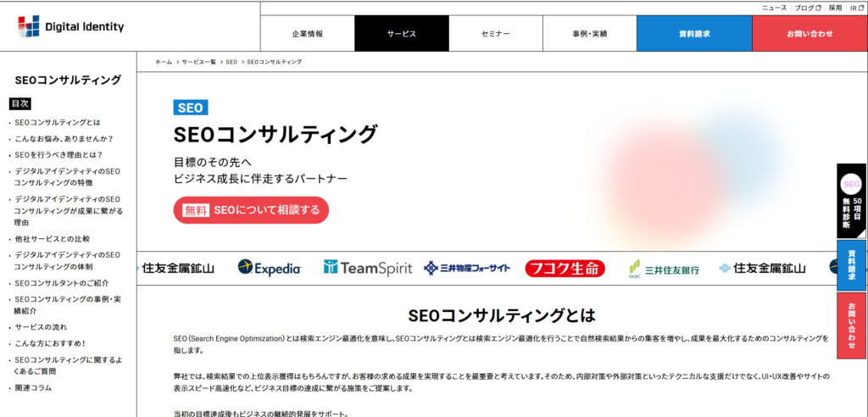This screenshot has width=868, height=417.
Task: Click the blue SEO tag above the headline
Action: [191, 108]
